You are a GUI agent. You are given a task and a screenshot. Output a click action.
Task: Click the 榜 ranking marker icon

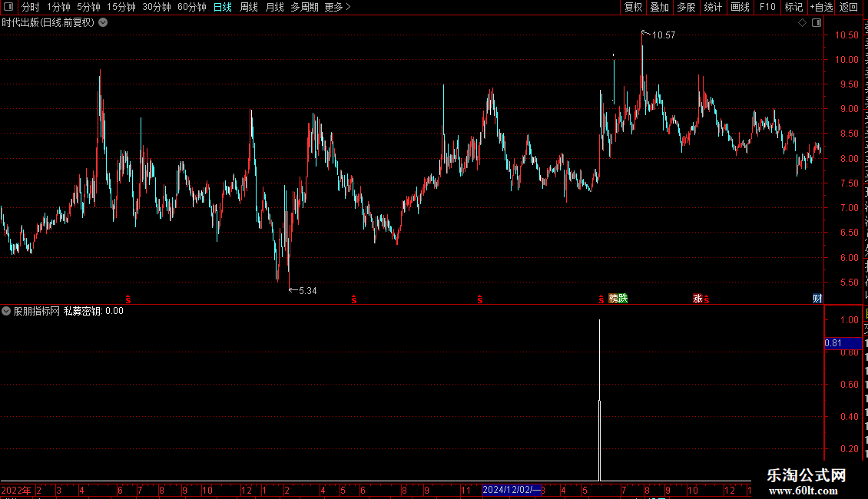click(x=613, y=298)
